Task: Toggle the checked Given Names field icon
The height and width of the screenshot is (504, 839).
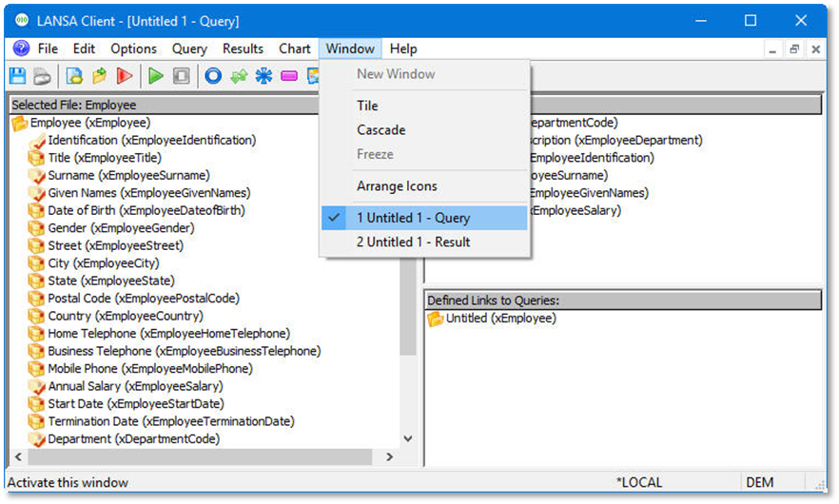Action: tap(36, 194)
